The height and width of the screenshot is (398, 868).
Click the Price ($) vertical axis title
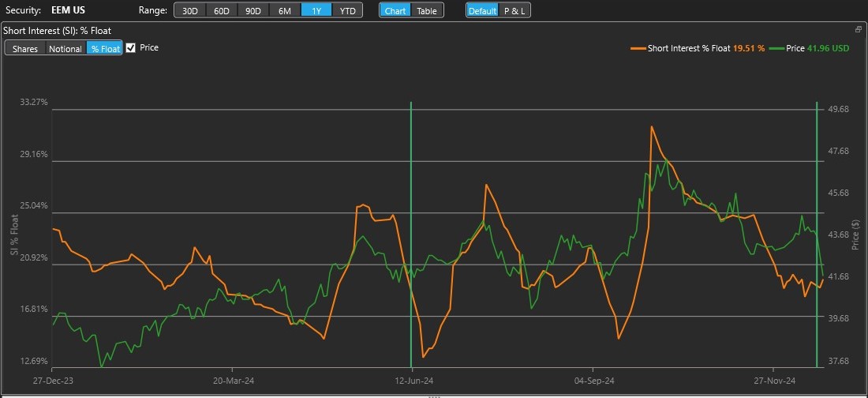(x=857, y=235)
